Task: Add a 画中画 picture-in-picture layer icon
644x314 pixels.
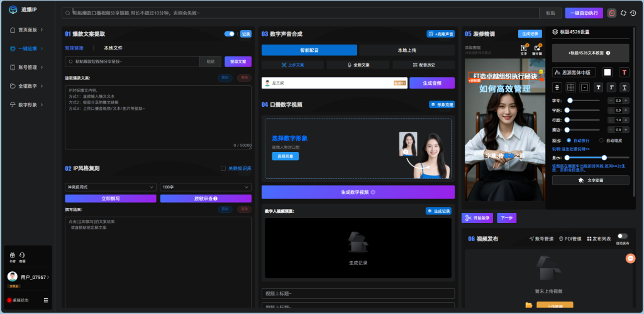Action: pyautogui.click(x=537, y=48)
